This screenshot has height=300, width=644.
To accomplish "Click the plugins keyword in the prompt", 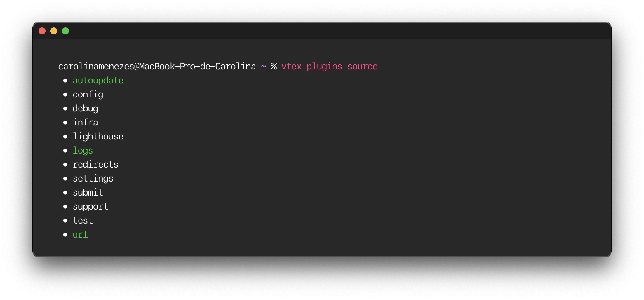I will click(324, 66).
